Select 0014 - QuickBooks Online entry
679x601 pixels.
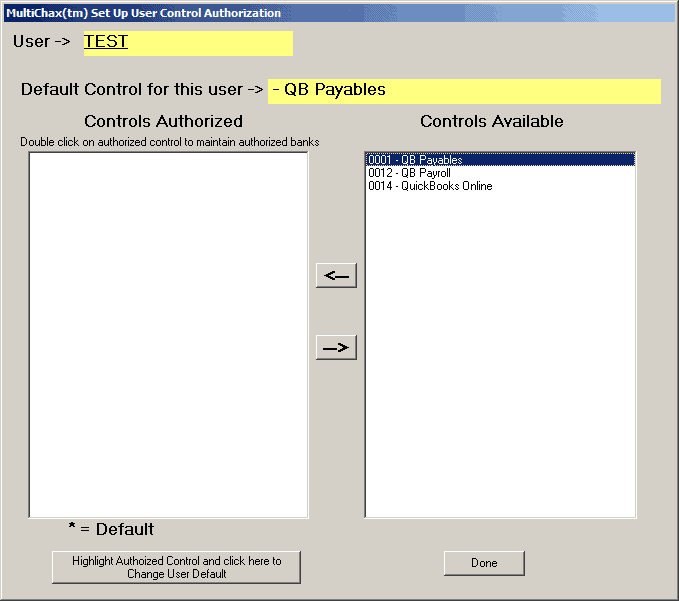click(500, 186)
